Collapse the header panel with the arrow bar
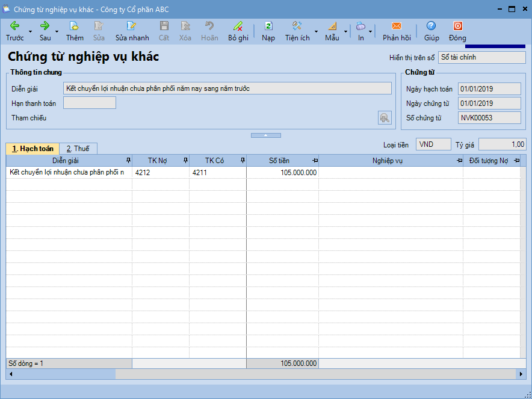 (x=265, y=135)
